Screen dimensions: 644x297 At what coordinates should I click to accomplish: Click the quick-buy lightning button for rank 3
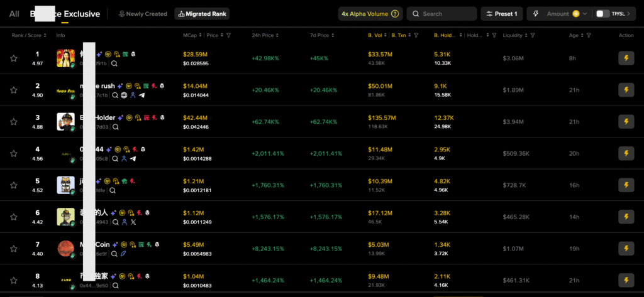click(625, 122)
